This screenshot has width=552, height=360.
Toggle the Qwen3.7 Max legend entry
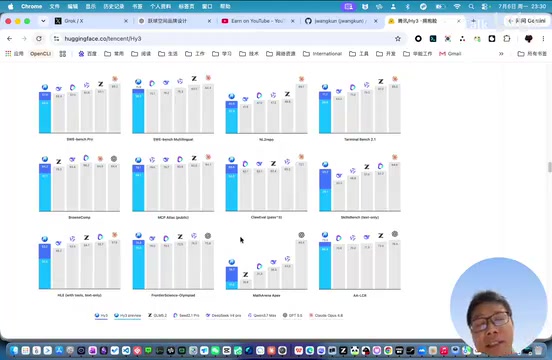tap(262, 315)
